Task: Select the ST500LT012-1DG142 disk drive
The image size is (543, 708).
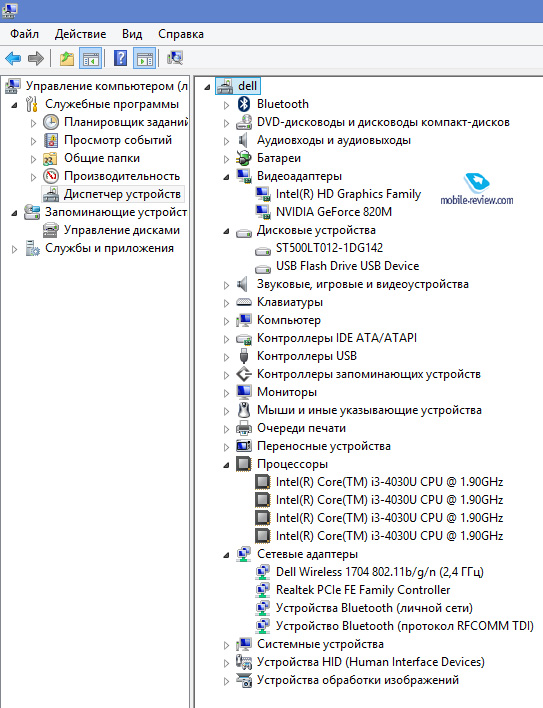Action: [x=329, y=248]
